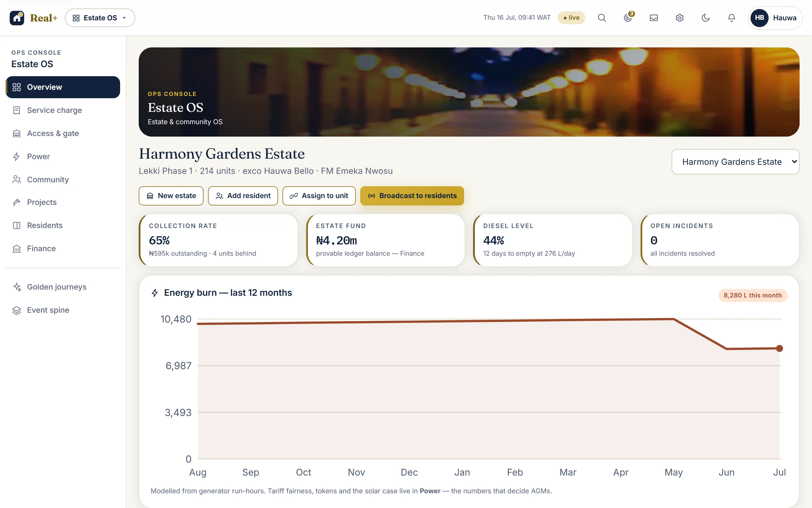Open Golden journeys

point(63,287)
